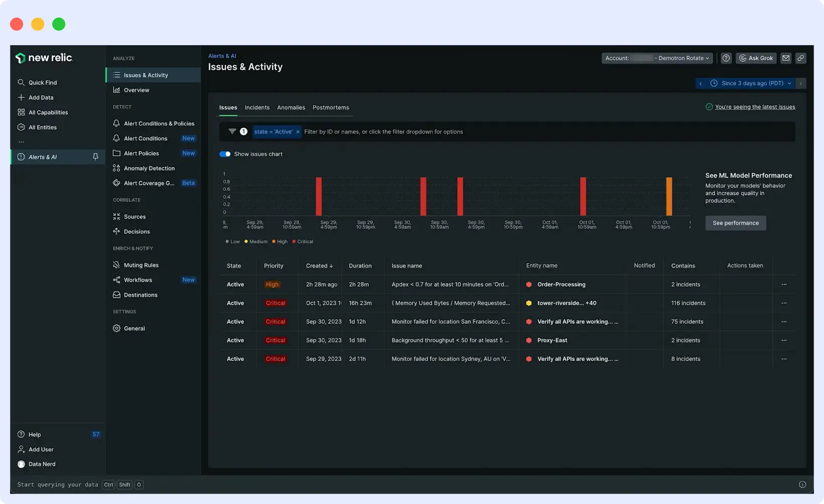Unpin Alerts & AI from the sidebar
The width and height of the screenshot is (824, 504).
point(95,157)
